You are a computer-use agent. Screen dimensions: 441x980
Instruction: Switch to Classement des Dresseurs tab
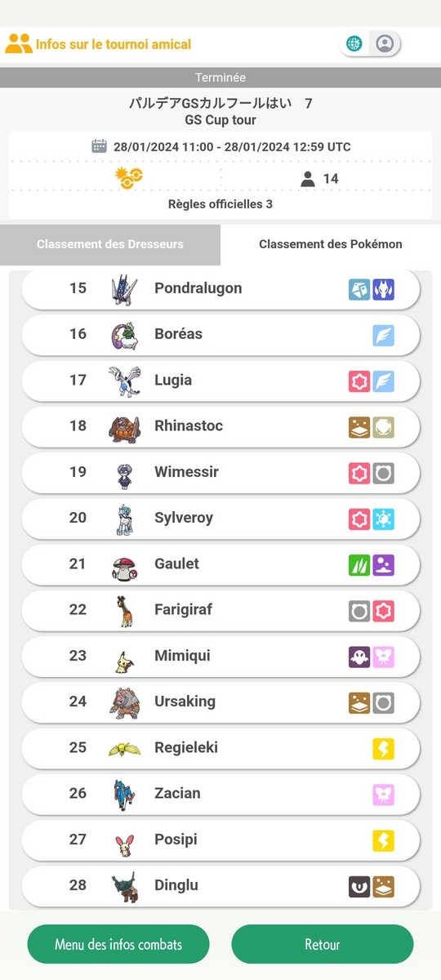[x=110, y=244]
